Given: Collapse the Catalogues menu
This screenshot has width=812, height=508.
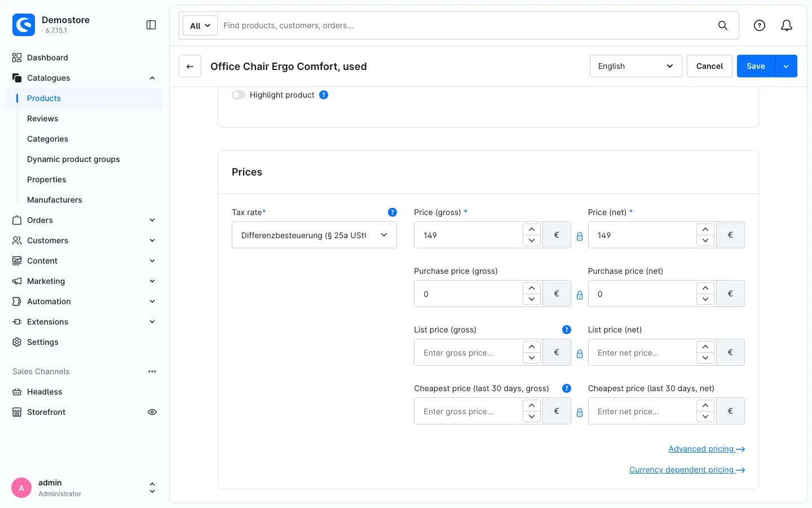Looking at the screenshot, I should coord(152,78).
